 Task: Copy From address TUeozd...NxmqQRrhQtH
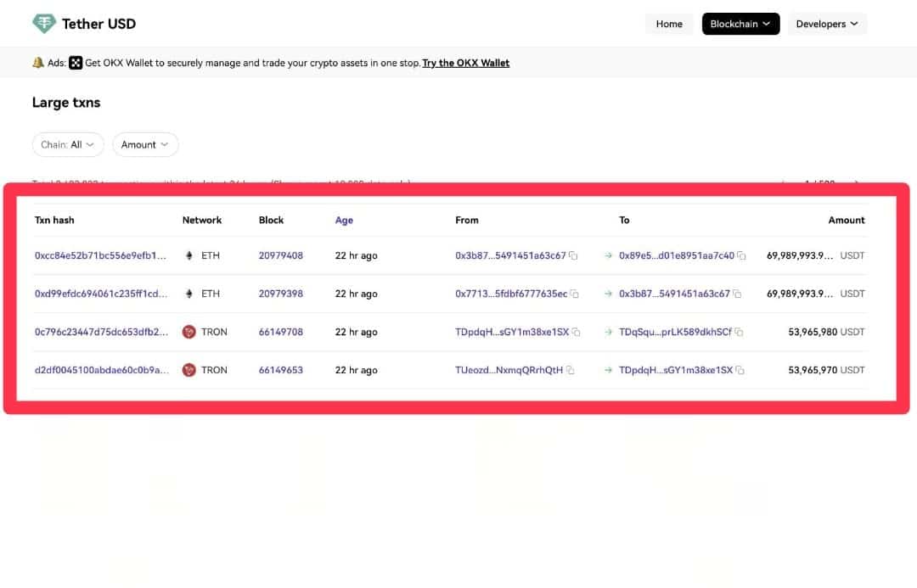click(x=571, y=370)
